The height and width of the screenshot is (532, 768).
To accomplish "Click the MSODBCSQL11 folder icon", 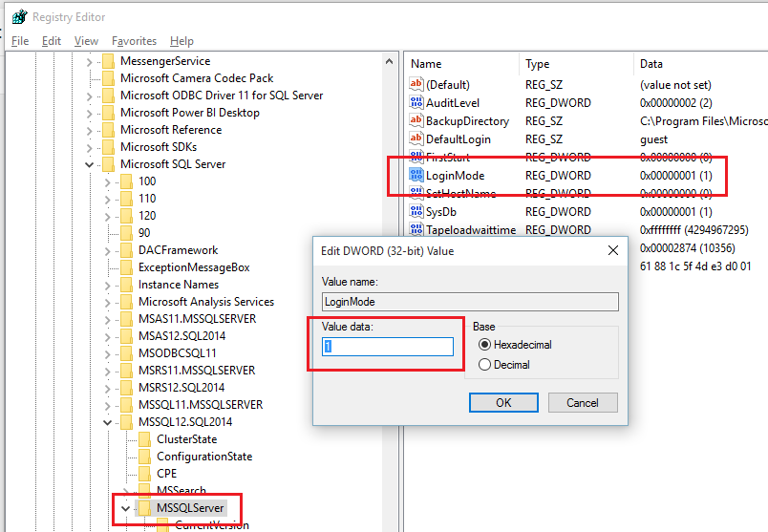I will click(126, 352).
